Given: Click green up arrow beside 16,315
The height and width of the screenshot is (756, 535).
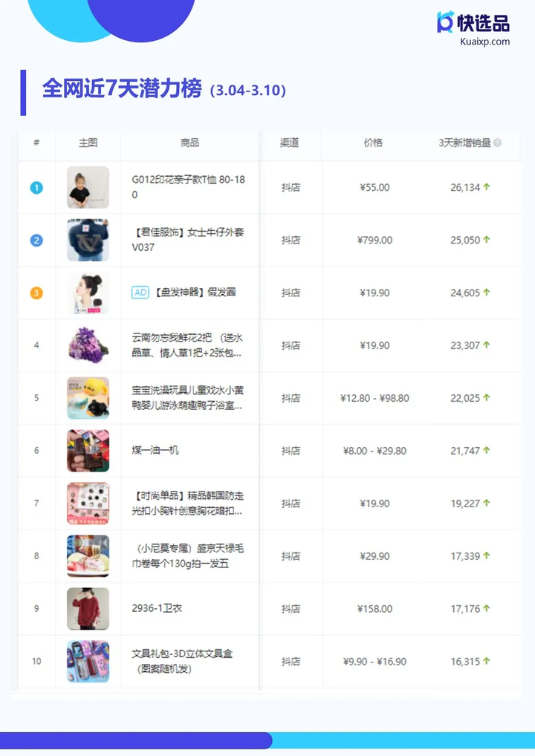Looking at the screenshot, I should pos(486,660).
